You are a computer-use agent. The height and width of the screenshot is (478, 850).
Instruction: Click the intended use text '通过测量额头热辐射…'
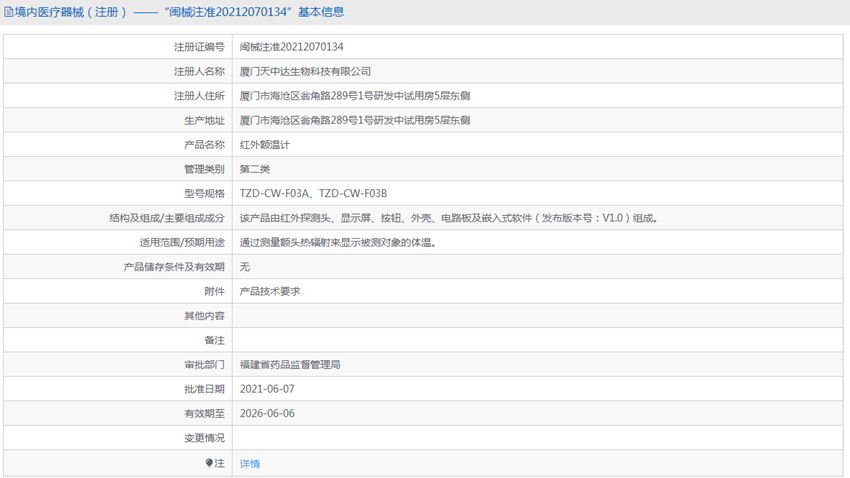click(338, 242)
